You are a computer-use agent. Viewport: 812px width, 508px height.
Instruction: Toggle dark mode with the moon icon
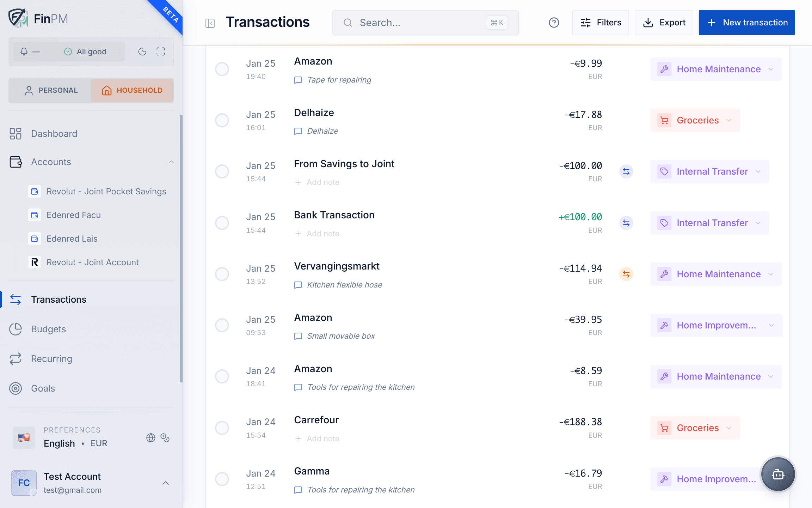142,52
